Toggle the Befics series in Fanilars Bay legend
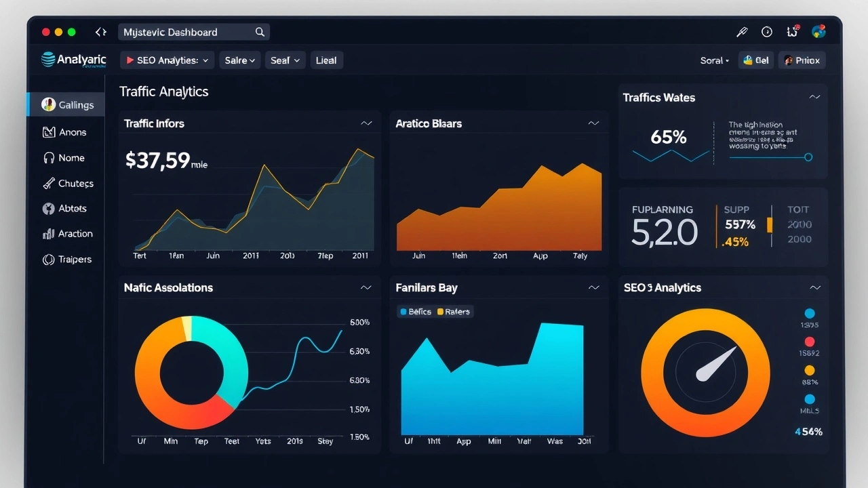 click(415, 311)
